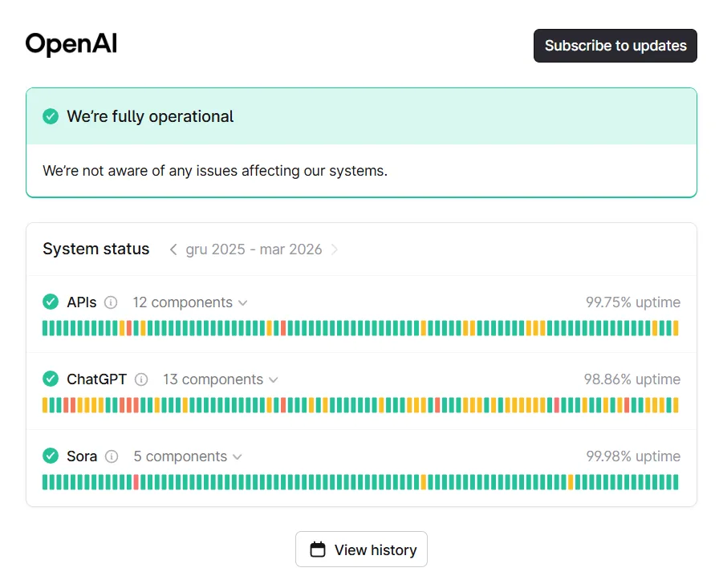Expand the Sora 5 components list
The image size is (719, 588).
[188, 456]
